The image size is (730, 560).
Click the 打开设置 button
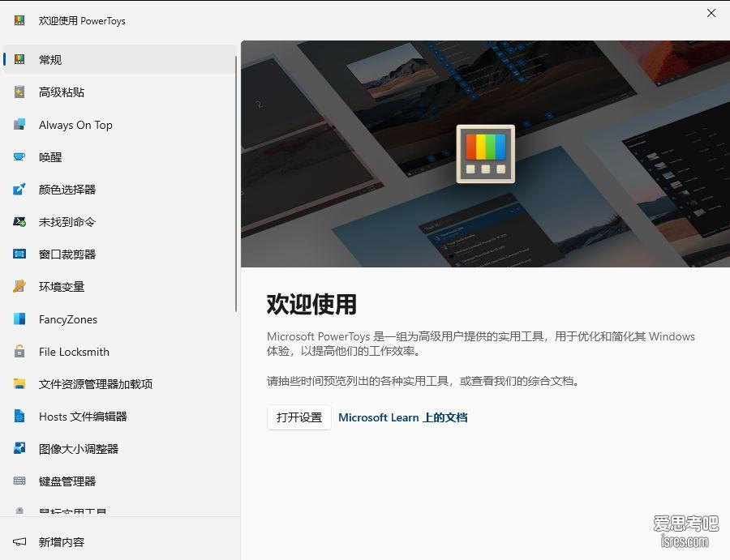pyautogui.click(x=298, y=417)
